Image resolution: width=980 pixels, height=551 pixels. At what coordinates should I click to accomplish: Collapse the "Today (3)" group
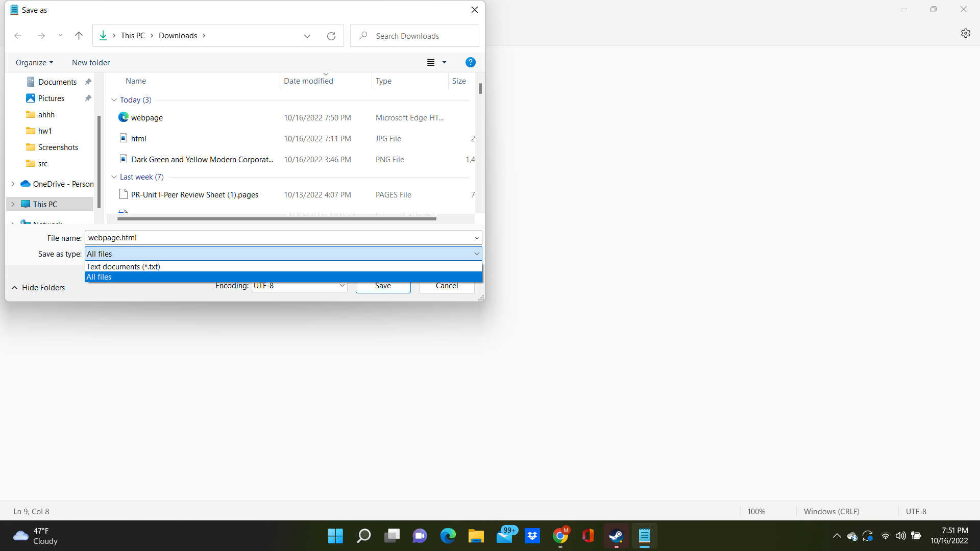click(114, 99)
